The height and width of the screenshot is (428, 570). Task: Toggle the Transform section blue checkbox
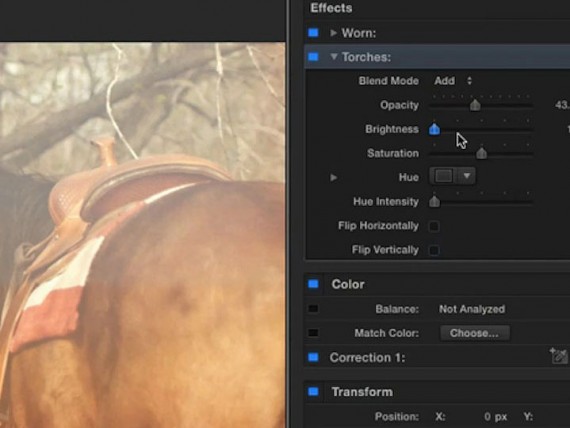tap(313, 392)
